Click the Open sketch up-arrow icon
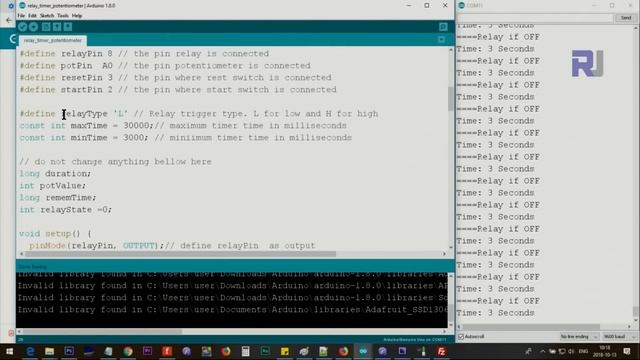 pos(57,27)
